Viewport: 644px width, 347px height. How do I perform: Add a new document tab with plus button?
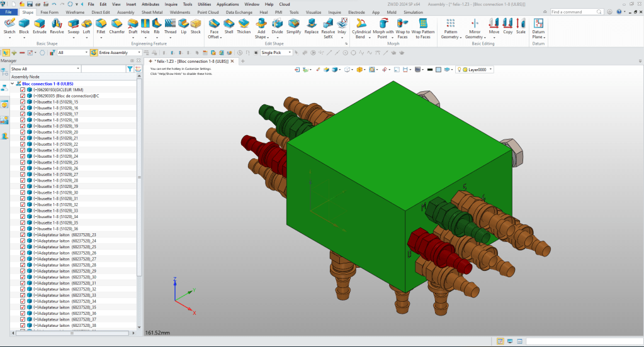[242, 62]
